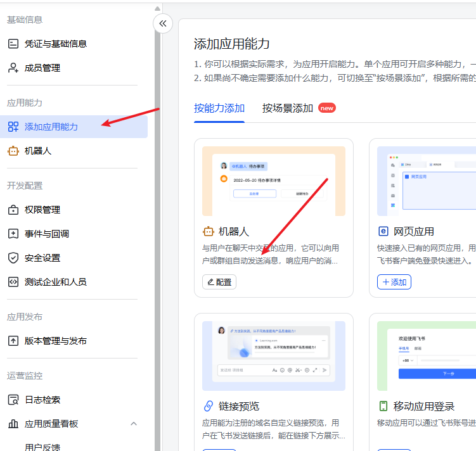Click the 添加应用能力 grid icon
Image resolution: width=476 pixels, height=451 pixels.
pos(13,127)
